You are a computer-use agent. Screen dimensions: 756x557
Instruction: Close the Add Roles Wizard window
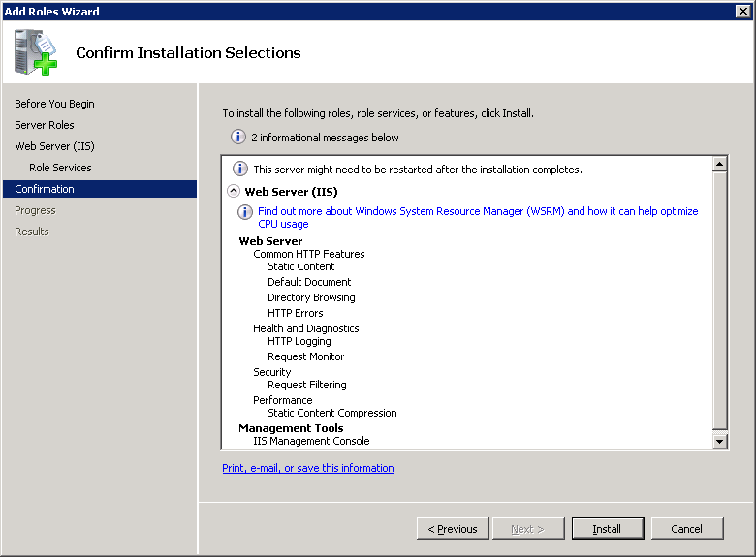742,11
